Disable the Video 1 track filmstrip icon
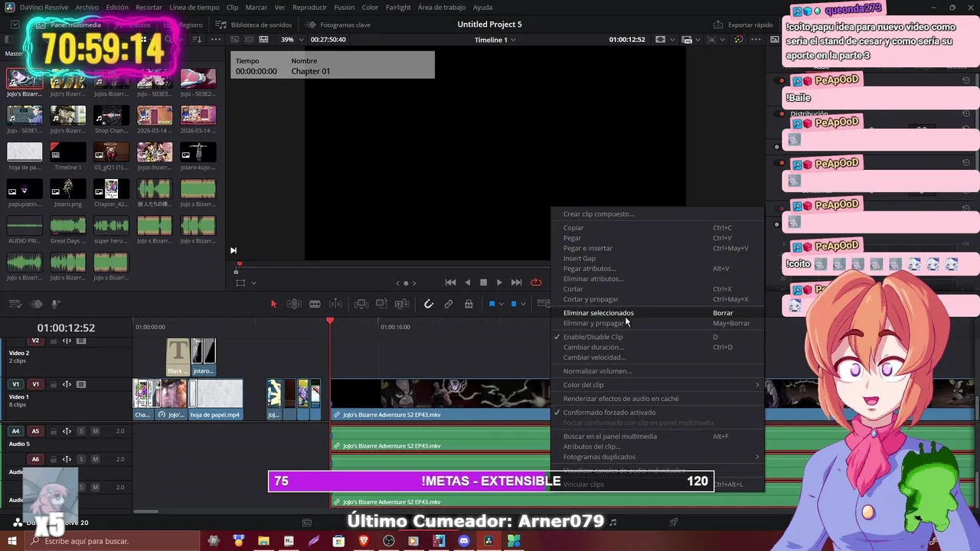Screen dimensions: 980x551 (x=81, y=384)
